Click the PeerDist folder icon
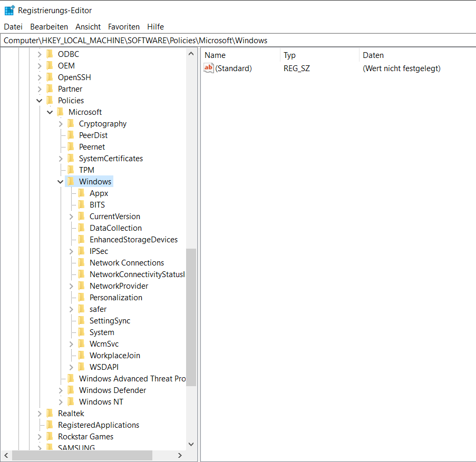The image size is (476, 462). point(71,135)
